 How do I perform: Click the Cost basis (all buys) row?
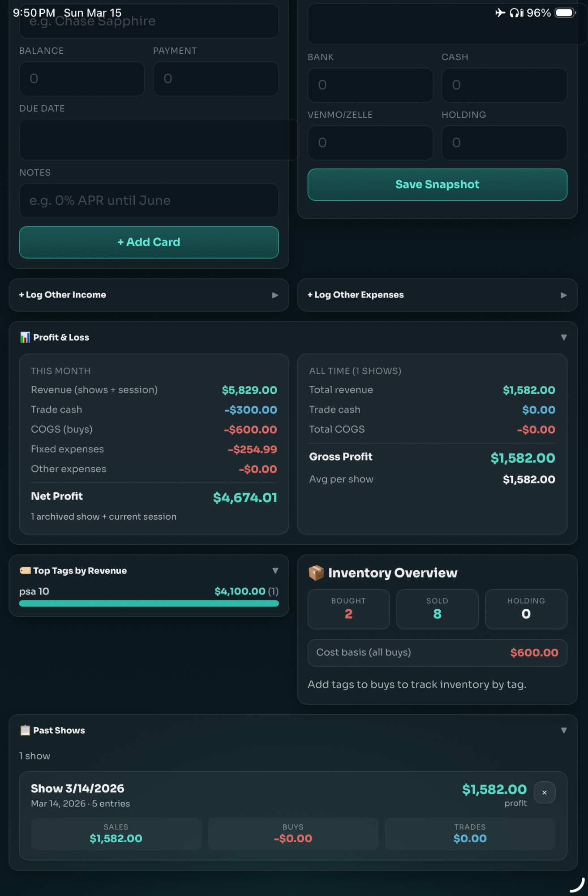437,653
